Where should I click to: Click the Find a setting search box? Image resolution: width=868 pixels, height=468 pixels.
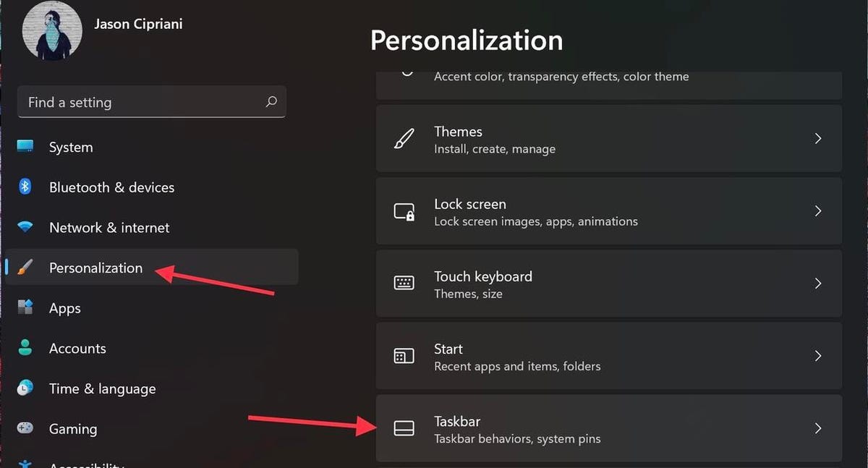click(152, 102)
